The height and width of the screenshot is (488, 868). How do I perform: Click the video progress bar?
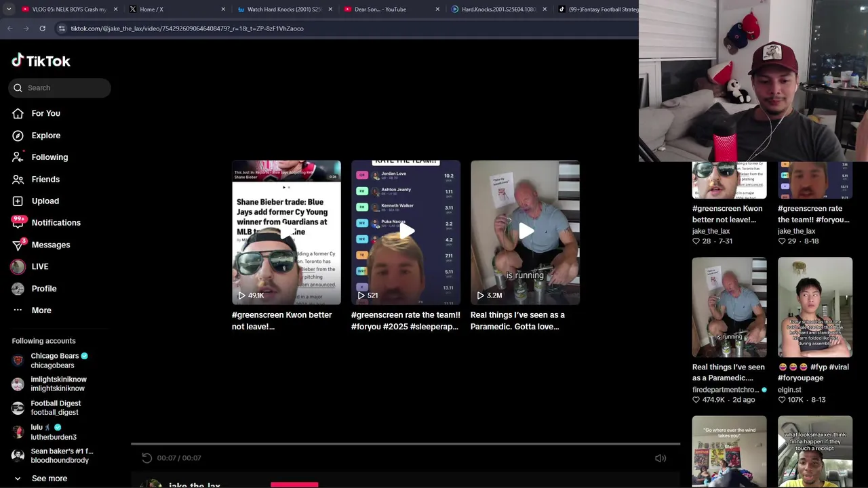click(406, 444)
